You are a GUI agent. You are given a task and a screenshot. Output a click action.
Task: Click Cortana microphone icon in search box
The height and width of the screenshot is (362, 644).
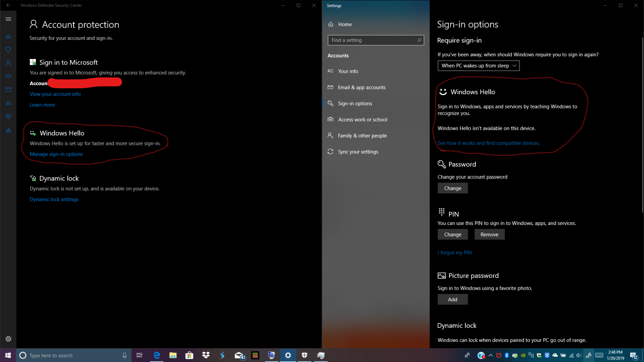[x=124, y=355]
